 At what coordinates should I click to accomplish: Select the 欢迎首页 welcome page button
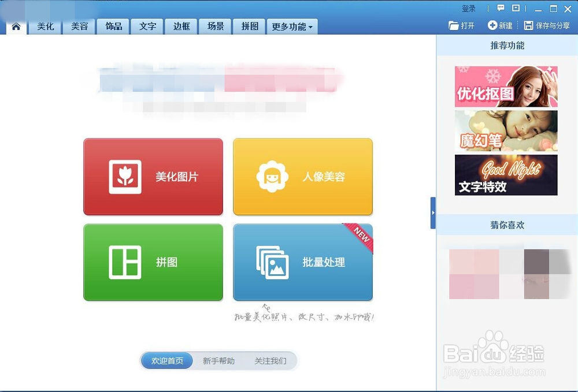(166, 360)
